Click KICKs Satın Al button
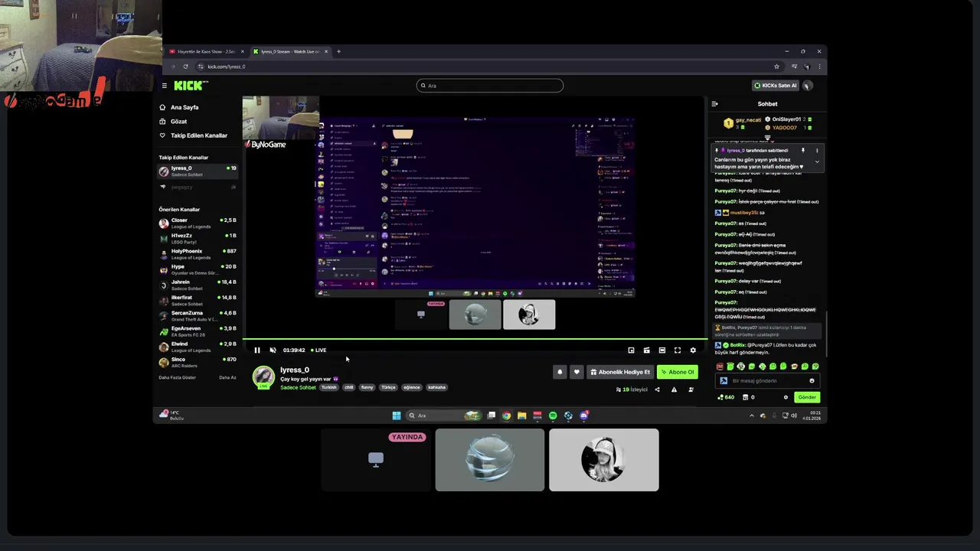 (776, 86)
